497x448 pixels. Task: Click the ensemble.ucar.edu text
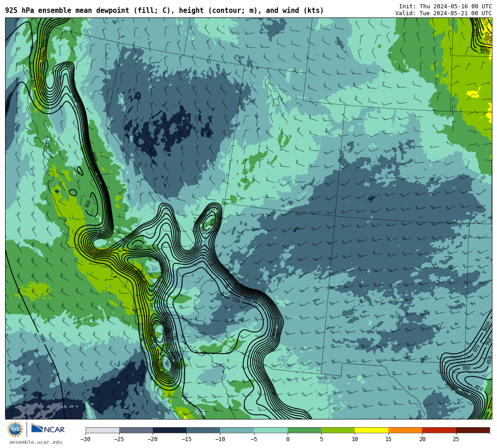click(36, 442)
